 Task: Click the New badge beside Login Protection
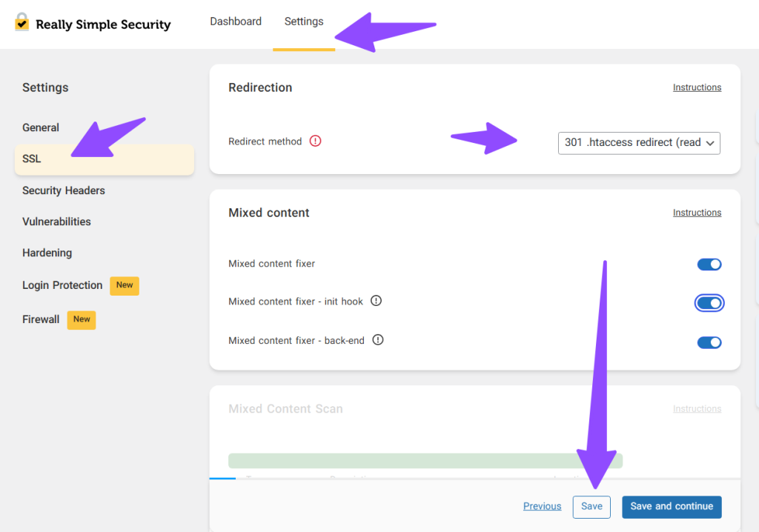(125, 285)
